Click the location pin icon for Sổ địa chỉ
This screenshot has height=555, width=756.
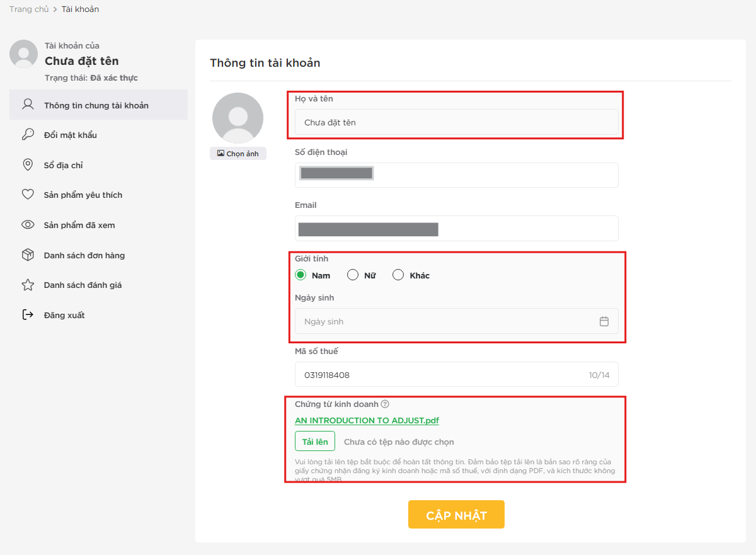(x=28, y=165)
